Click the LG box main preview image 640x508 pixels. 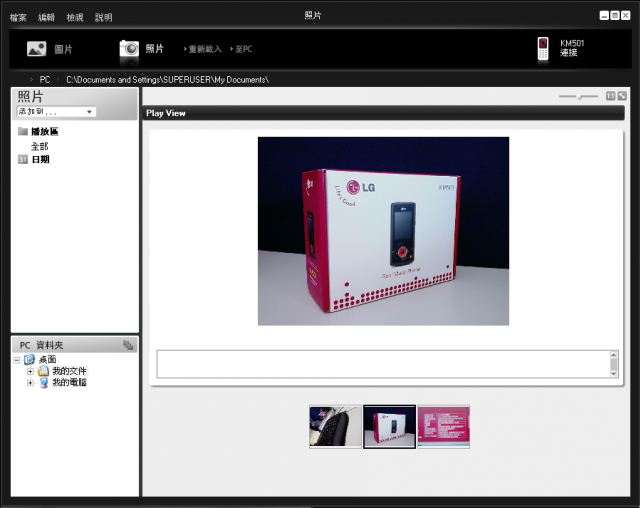point(383,231)
